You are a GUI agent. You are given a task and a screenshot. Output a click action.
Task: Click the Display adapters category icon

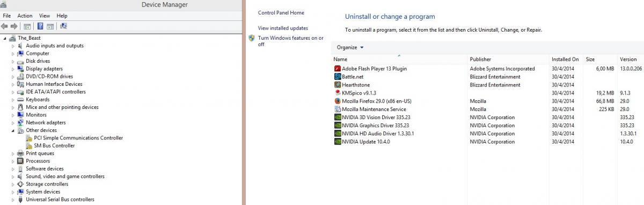[x=21, y=69]
